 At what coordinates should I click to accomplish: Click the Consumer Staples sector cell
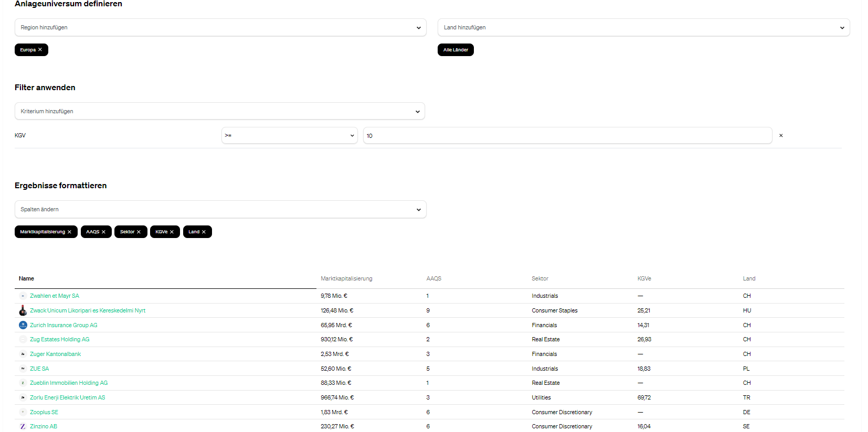point(555,310)
